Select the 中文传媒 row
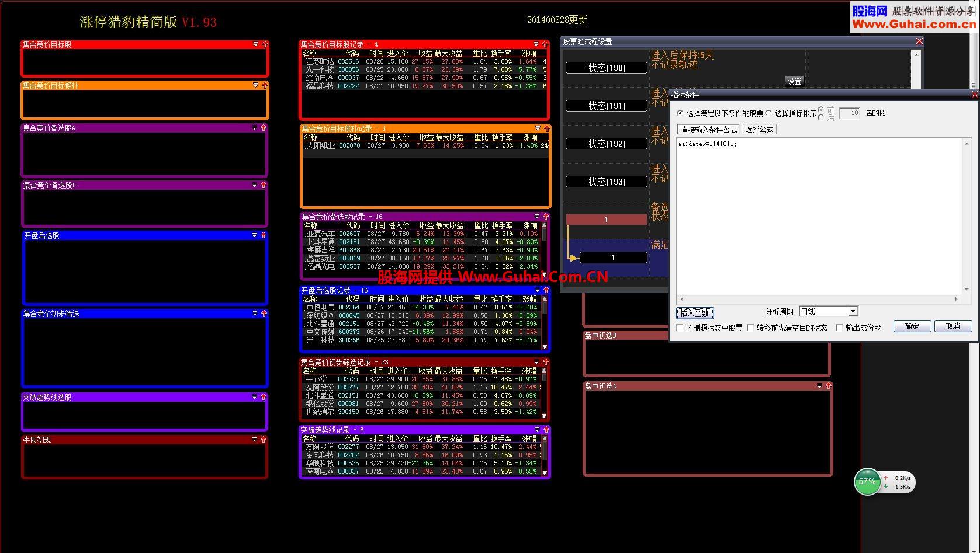The image size is (980, 553). pyautogui.click(x=422, y=332)
